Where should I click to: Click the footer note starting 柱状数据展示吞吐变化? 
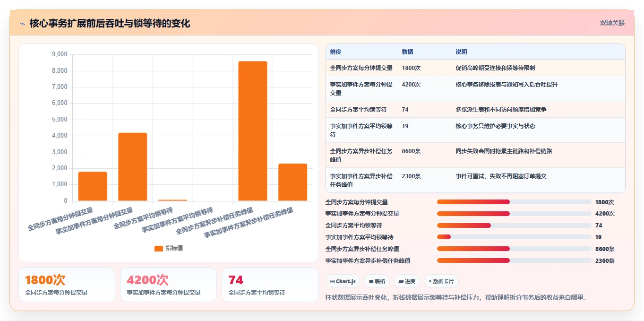click(456, 297)
